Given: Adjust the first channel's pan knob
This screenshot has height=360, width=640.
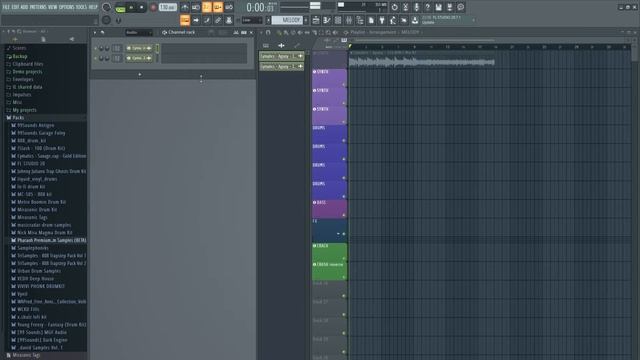Looking at the screenshot, I should point(101,48).
